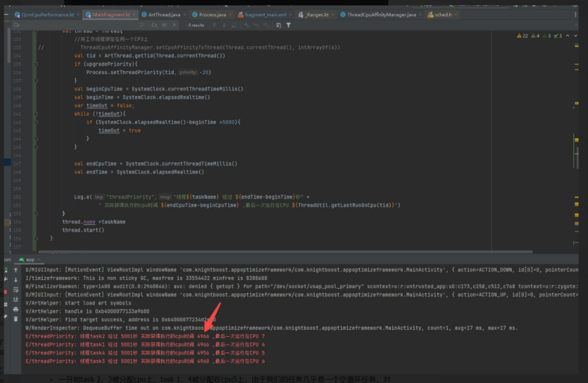
Task: Click the find search input field
Action: [x=76, y=25]
